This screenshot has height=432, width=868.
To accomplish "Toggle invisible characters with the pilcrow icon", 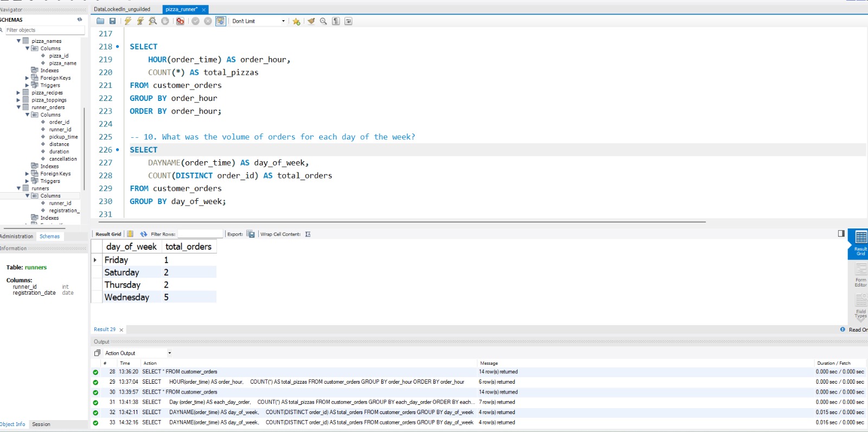I will coord(336,21).
